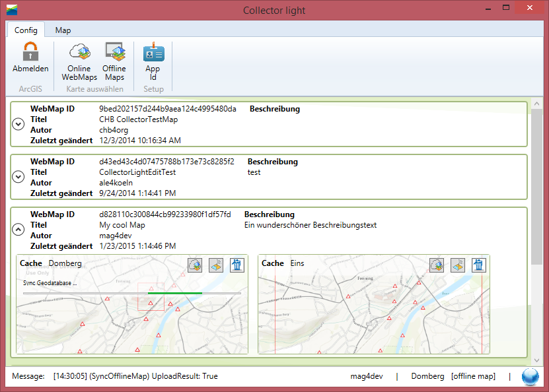Click author ale4koeln
549x392 pixels.
point(116,183)
